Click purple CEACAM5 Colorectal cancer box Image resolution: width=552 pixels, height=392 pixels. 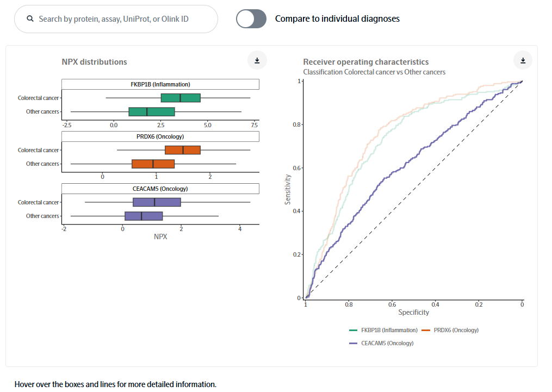click(157, 202)
